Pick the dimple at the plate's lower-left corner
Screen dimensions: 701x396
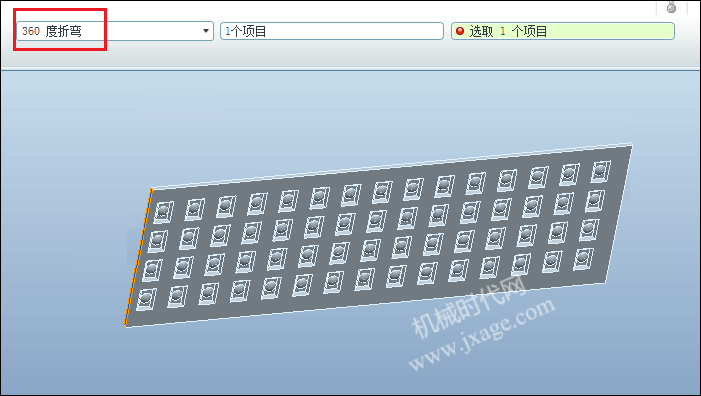pos(146,299)
